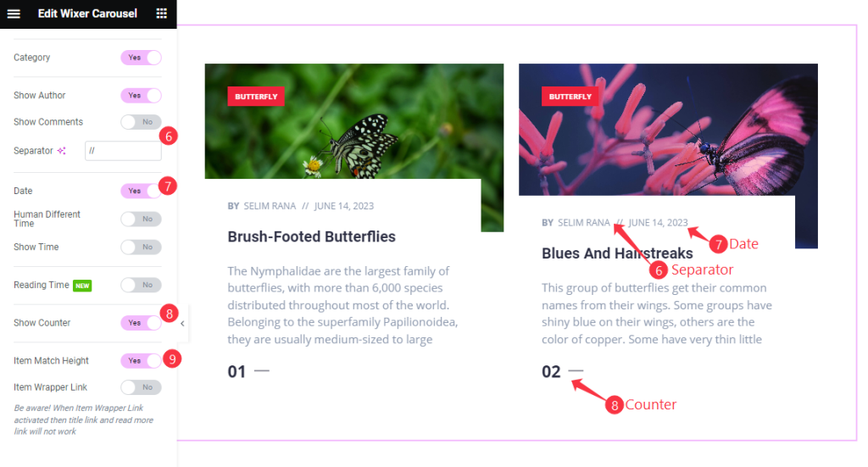Turn on the Show Time toggle
868x467 pixels.
142,247
